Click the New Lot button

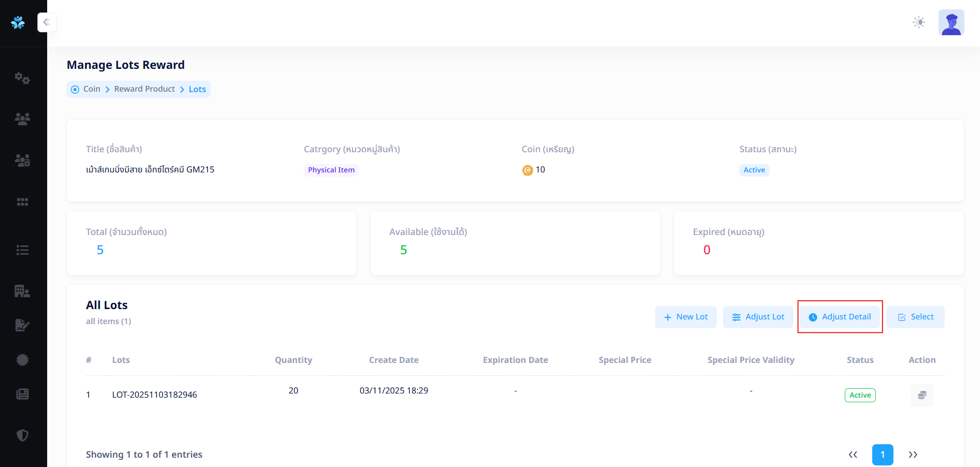686,317
